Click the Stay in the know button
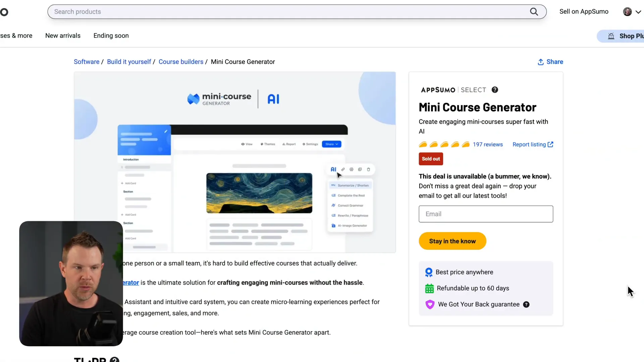 452,241
